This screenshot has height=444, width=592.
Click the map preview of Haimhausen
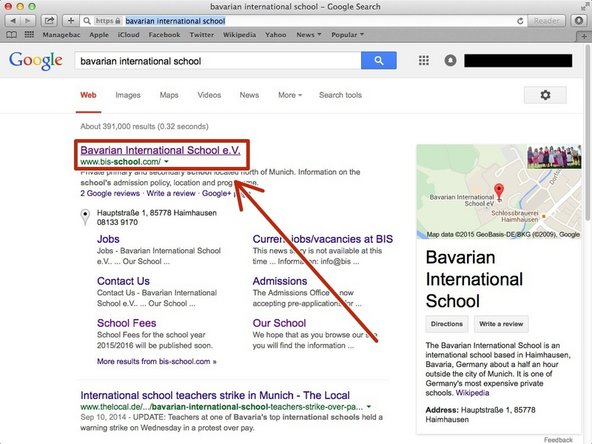pos(499,192)
